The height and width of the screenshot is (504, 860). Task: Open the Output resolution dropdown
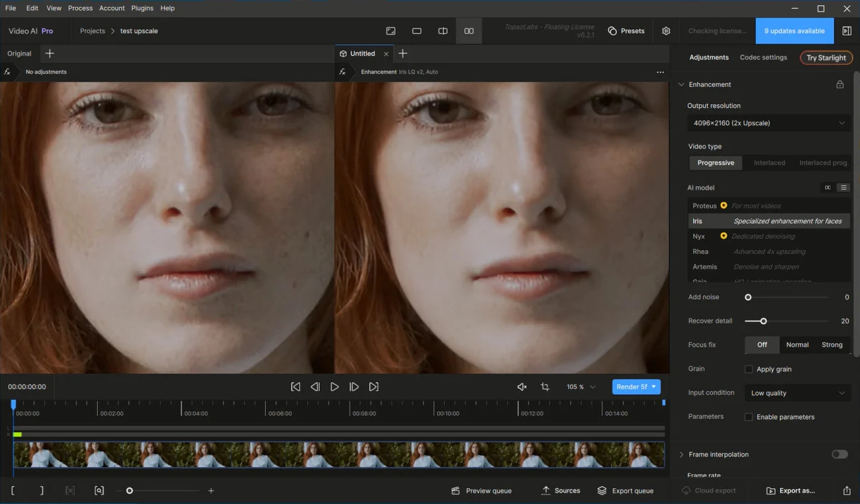point(769,123)
